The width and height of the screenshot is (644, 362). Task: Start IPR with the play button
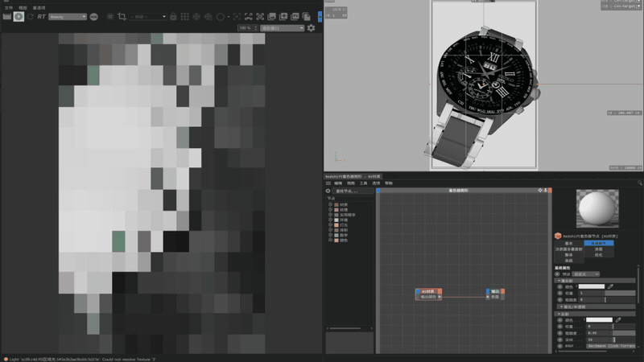click(x=19, y=16)
